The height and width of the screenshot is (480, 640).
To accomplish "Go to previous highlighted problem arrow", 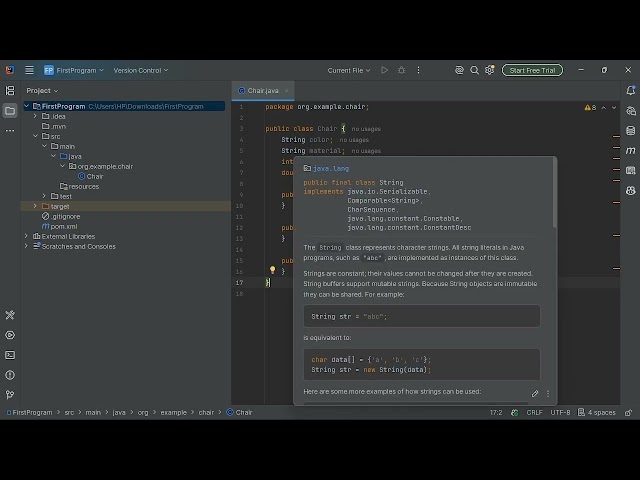I will pos(604,108).
